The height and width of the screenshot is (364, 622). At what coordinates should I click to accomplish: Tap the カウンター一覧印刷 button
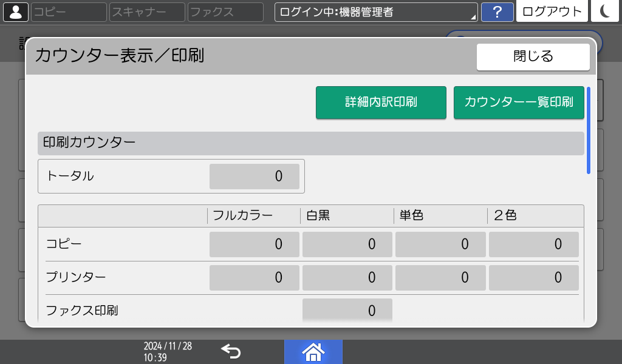click(x=519, y=103)
